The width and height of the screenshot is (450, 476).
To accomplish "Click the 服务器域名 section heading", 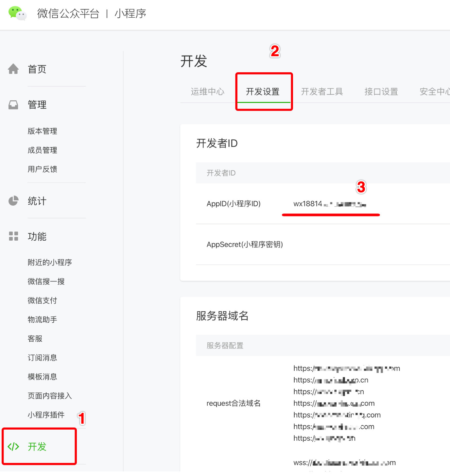I will point(222,316).
